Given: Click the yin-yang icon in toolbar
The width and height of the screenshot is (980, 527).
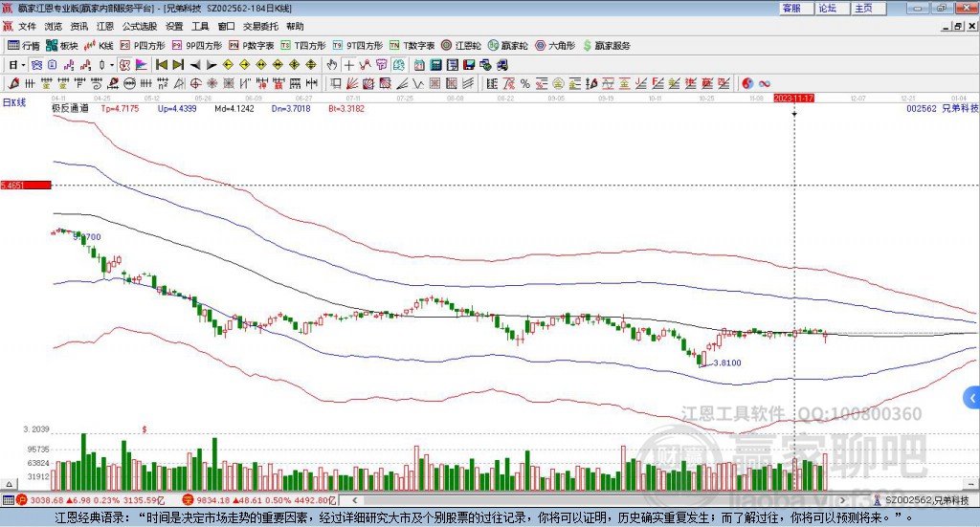Looking at the screenshot, I should click(x=748, y=83).
